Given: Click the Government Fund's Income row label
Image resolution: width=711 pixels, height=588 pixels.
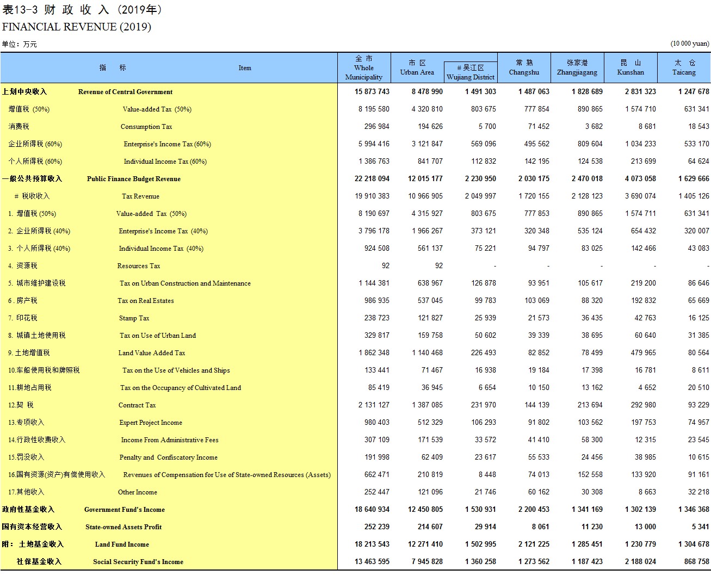Looking at the screenshot, I should (125, 510).
